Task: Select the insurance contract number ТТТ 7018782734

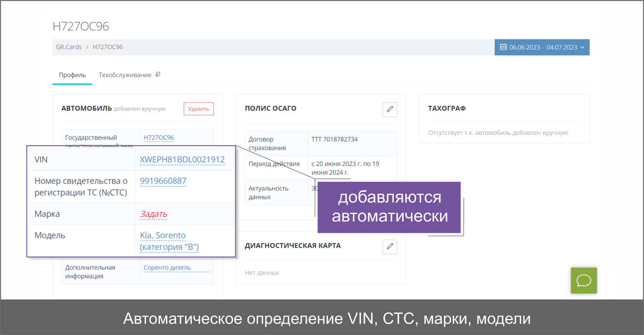Action: (334, 139)
